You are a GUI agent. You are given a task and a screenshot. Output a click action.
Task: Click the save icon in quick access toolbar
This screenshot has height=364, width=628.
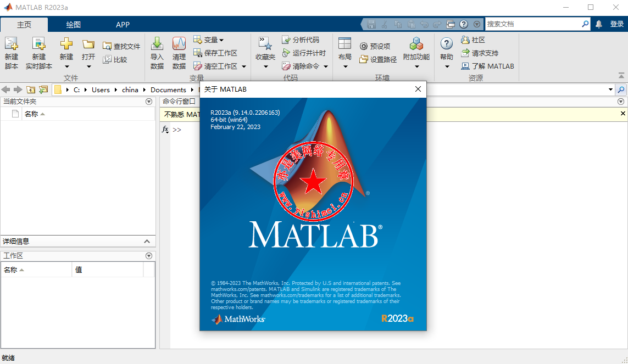click(371, 24)
